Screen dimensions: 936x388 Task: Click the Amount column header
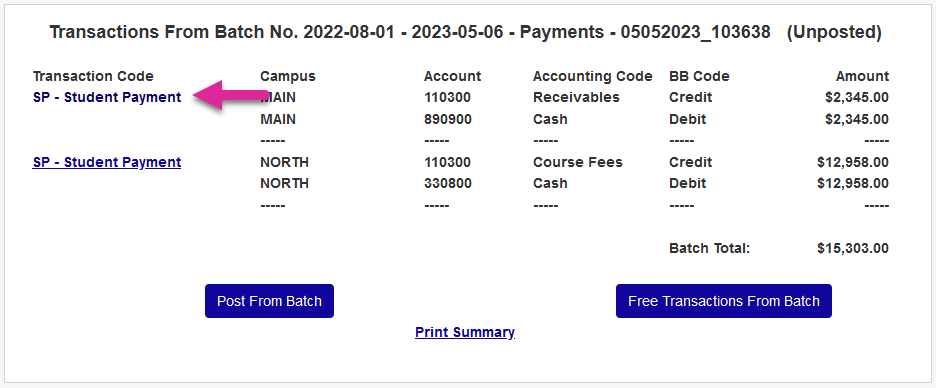862,76
